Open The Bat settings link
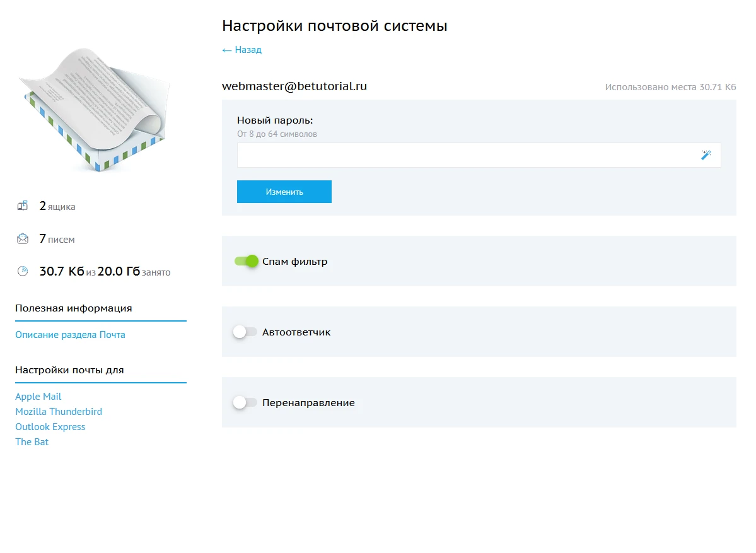Screen dimensions: 756x553 point(32,441)
